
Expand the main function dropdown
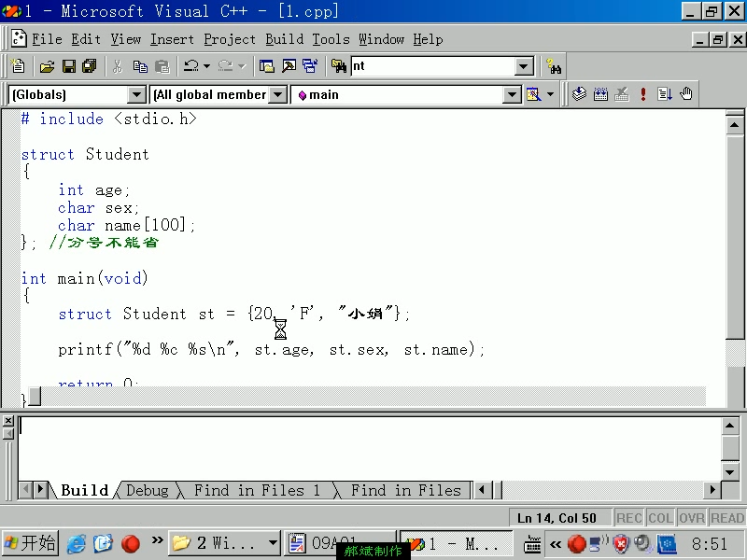pyautogui.click(x=512, y=95)
